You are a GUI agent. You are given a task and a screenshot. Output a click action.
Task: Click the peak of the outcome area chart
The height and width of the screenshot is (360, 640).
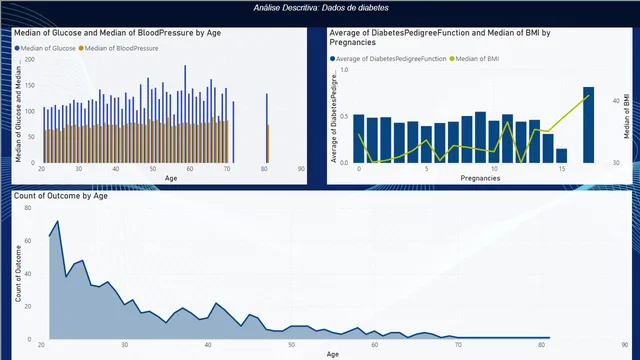point(58,221)
